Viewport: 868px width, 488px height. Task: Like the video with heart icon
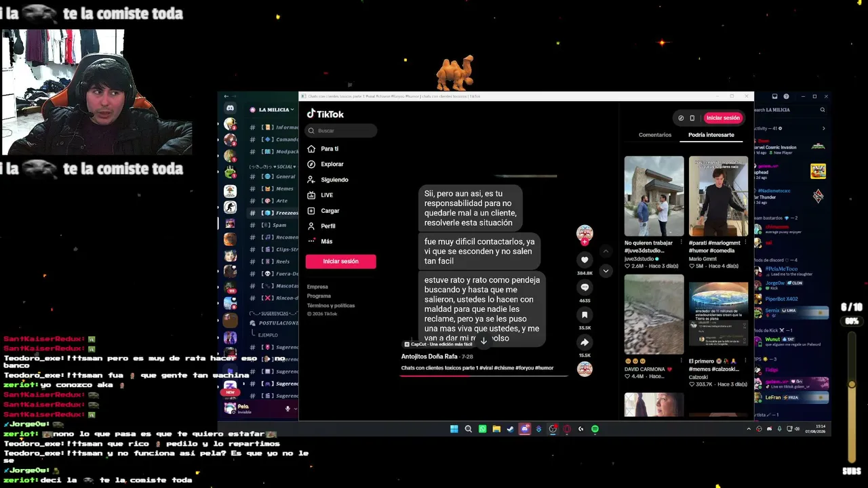point(585,260)
